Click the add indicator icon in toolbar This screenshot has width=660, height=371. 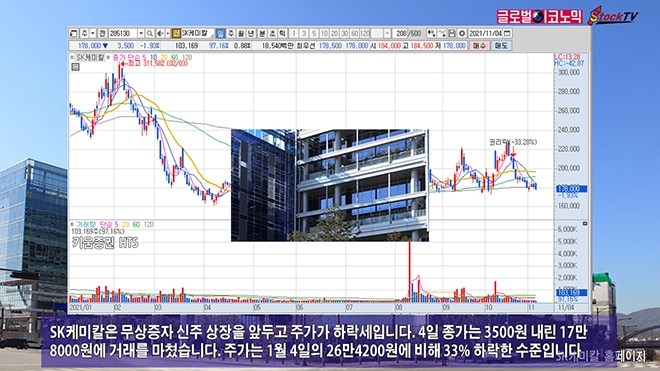[431, 33]
